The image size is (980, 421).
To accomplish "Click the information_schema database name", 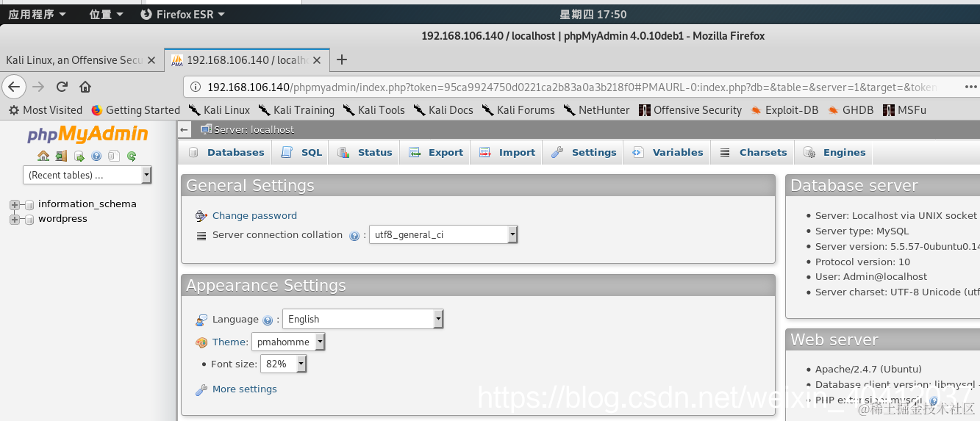I will coord(87,204).
